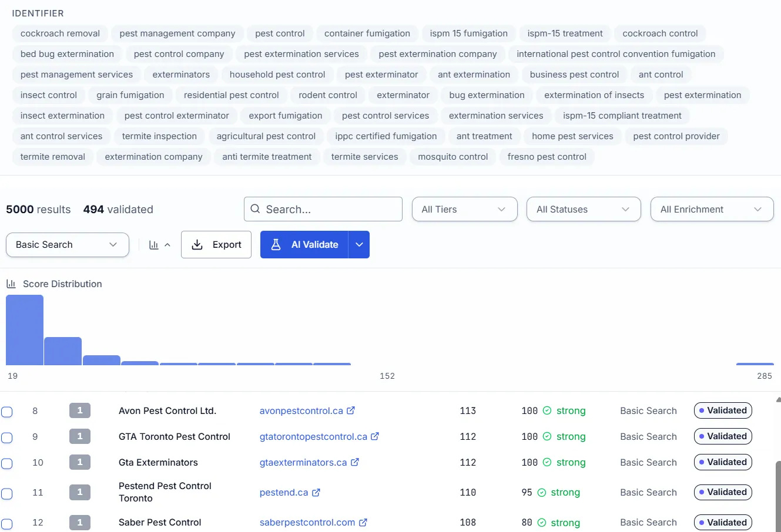Click the Export button
Image resolution: width=781 pixels, height=532 pixels.
(216, 244)
